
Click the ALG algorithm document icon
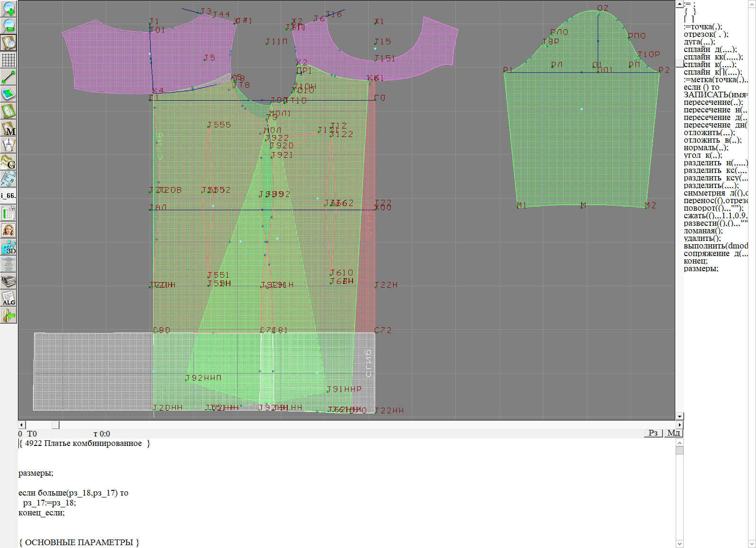pyautogui.click(x=9, y=298)
